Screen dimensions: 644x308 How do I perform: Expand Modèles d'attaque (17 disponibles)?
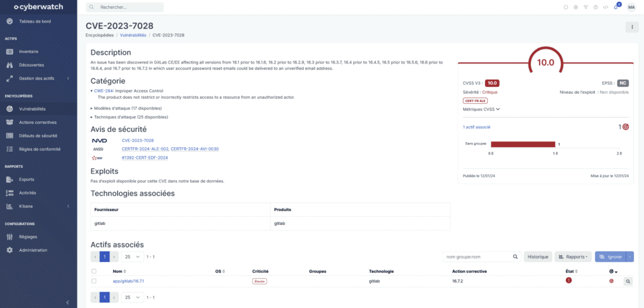(126, 108)
